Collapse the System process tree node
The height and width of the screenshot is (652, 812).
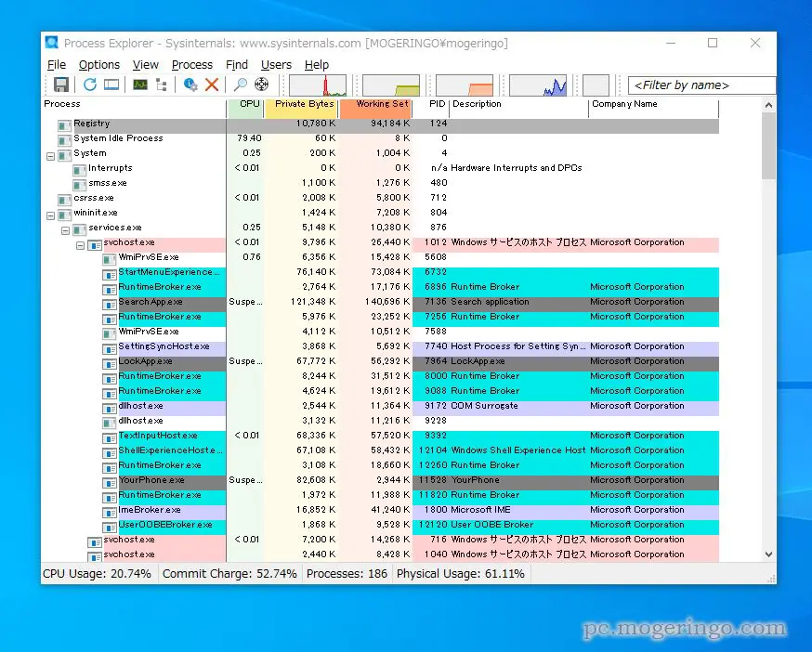(x=50, y=156)
